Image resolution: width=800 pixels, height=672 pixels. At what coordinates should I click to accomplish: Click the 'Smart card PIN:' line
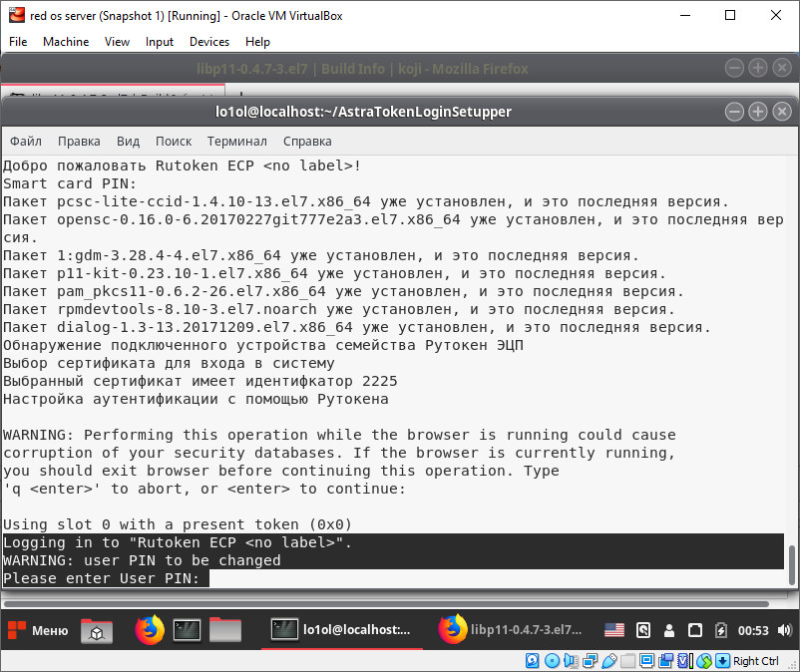(70, 183)
